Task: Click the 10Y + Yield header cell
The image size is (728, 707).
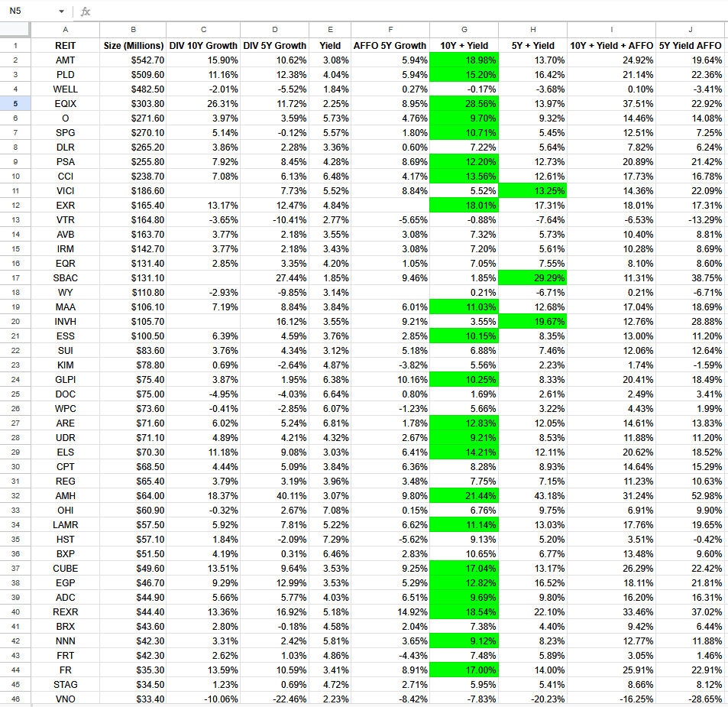Action: coord(464,46)
